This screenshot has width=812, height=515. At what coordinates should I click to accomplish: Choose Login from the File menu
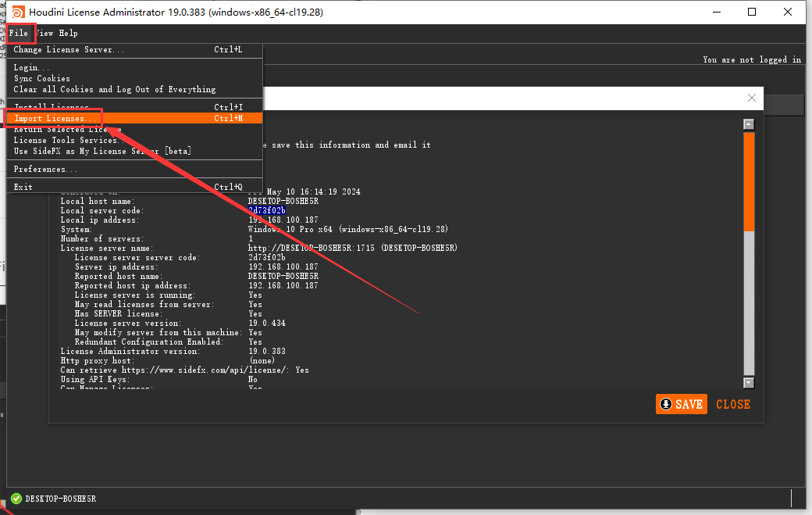[x=31, y=68]
